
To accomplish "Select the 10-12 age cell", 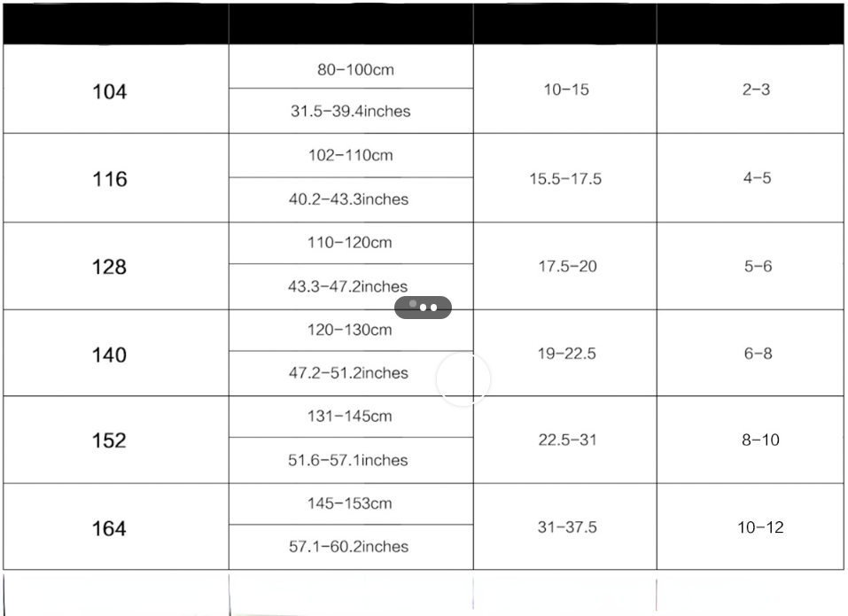I will click(760, 527).
